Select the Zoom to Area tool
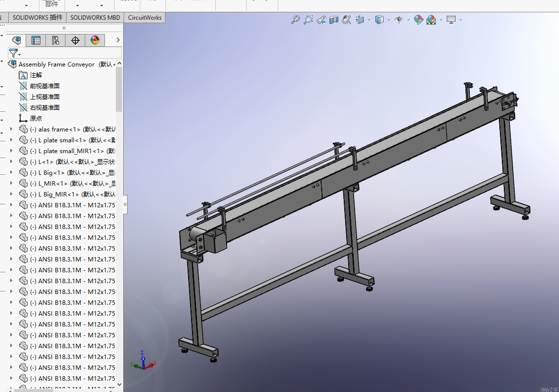The width and height of the screenshot is (559, 392). click(x=308, y=20)
